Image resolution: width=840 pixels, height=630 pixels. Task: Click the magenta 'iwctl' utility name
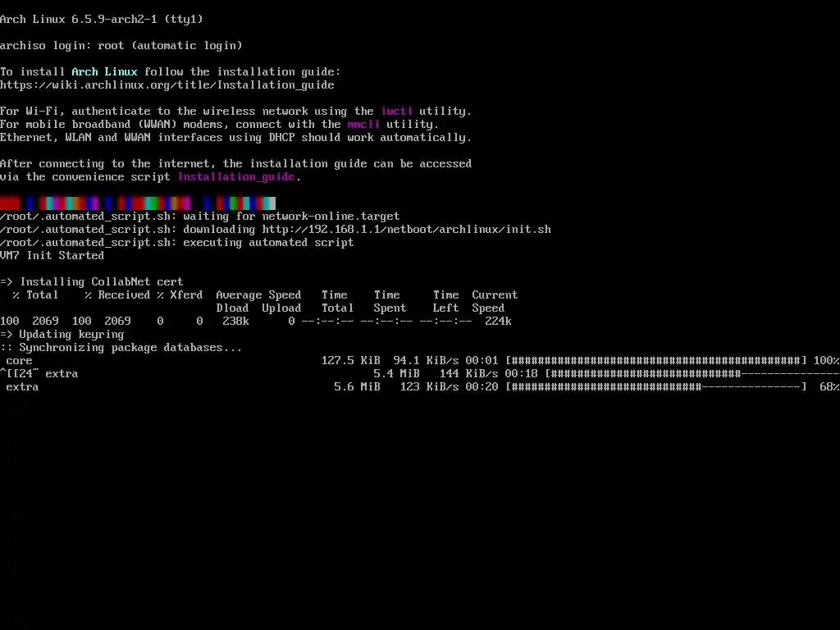tap(396, 111)
